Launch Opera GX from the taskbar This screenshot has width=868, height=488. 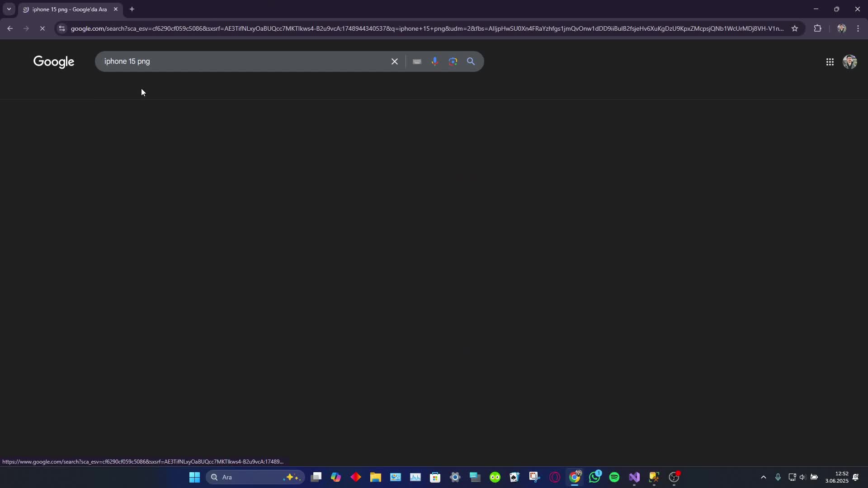[x=555, y=477]
